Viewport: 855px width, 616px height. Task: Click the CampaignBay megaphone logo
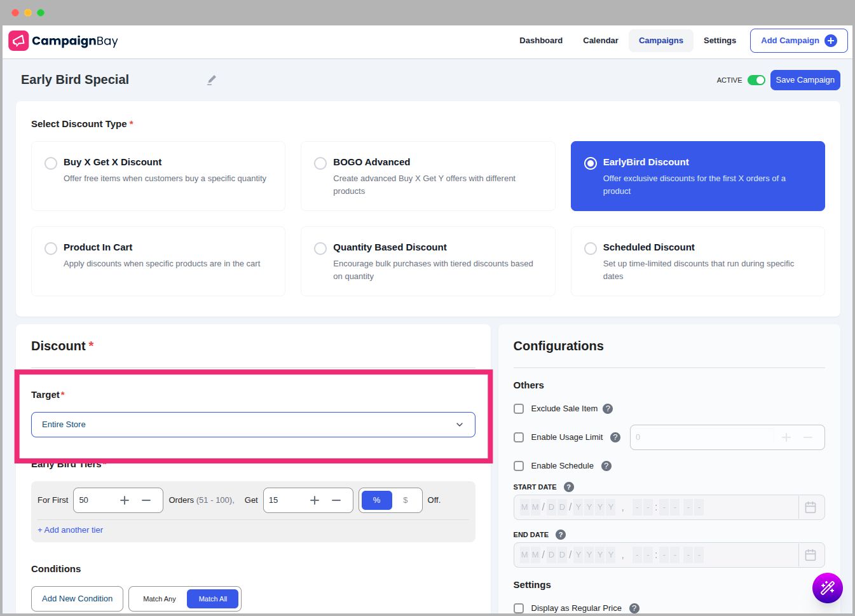pos(18,41)
